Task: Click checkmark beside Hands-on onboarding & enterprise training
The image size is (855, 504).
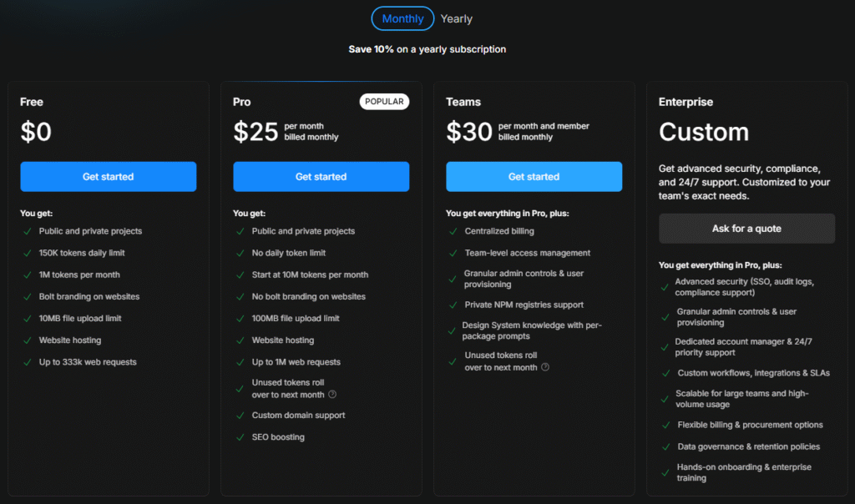Action: coord(665,472)
